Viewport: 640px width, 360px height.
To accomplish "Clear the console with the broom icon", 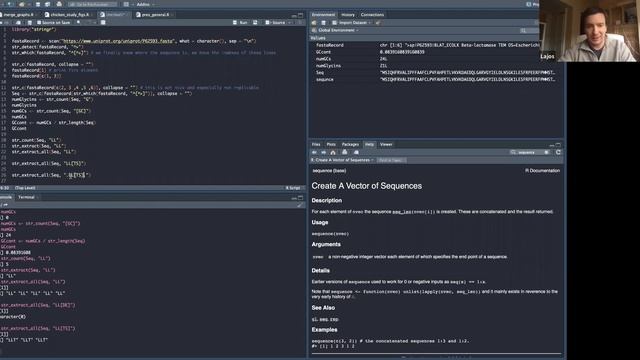I will 300,205.
